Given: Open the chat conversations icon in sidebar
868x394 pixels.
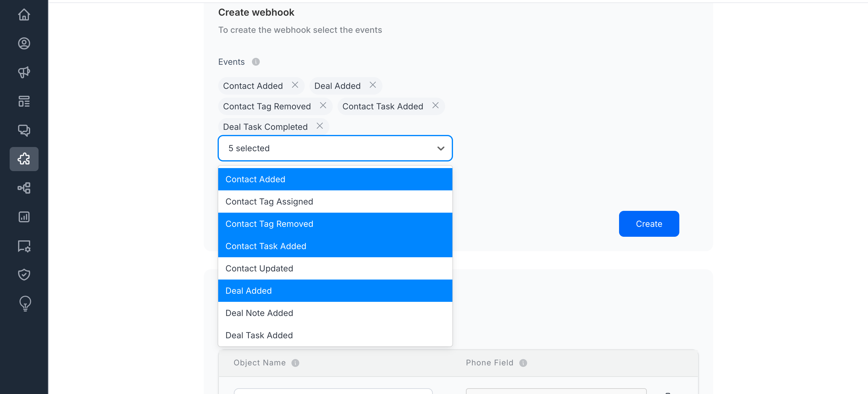Looking at the screenshot, I should tap(24, 130).
